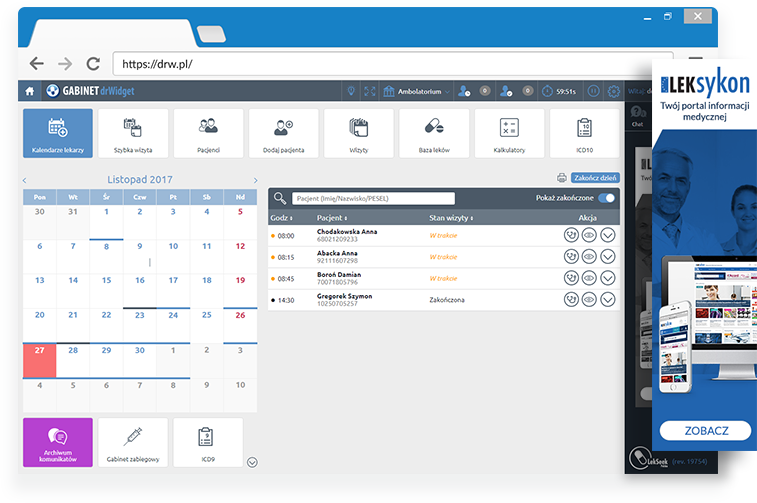Viewport: 757px width, 503px height.
Task: Click the printer icon above visit list
Action: [561, 178]
